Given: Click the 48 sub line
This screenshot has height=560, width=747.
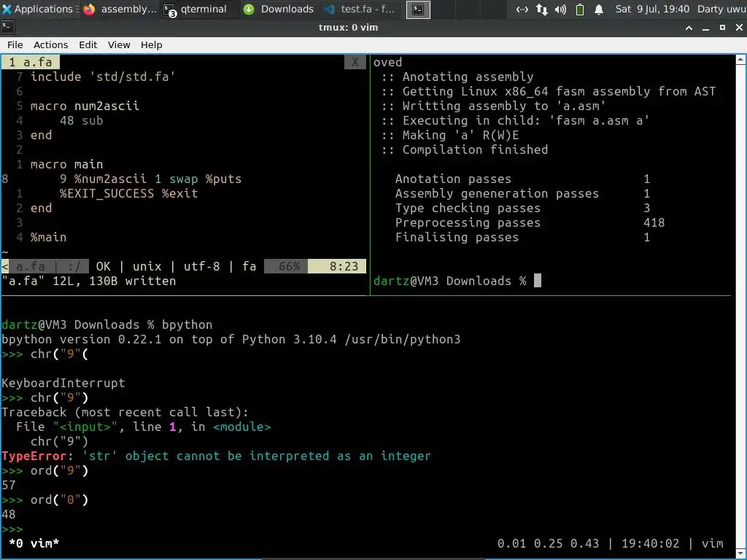Looking at the screenshot, I should (82, 120).
